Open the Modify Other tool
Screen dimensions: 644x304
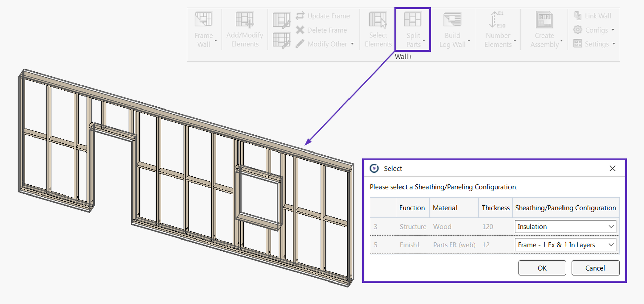coord(324,44)
